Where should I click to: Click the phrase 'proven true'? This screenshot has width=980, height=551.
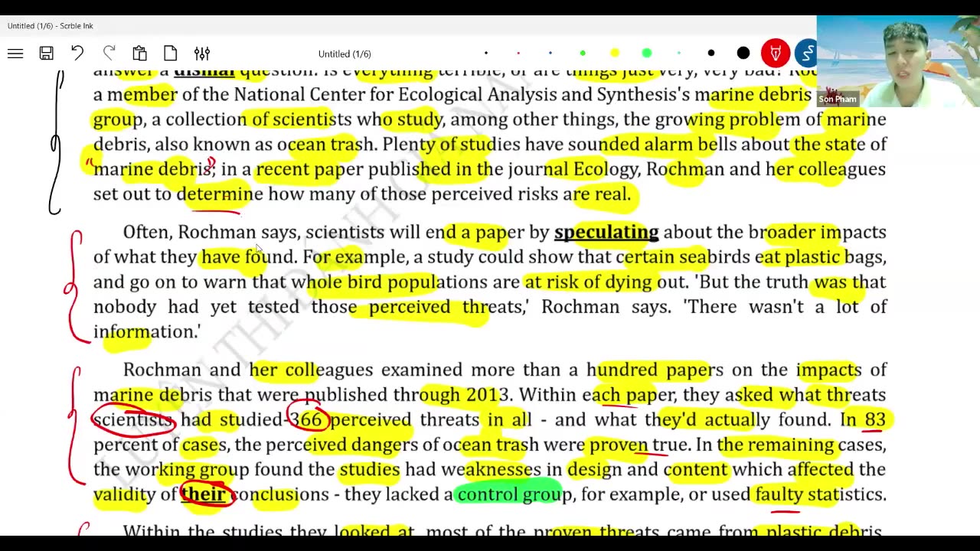click(x=639, y=445)
